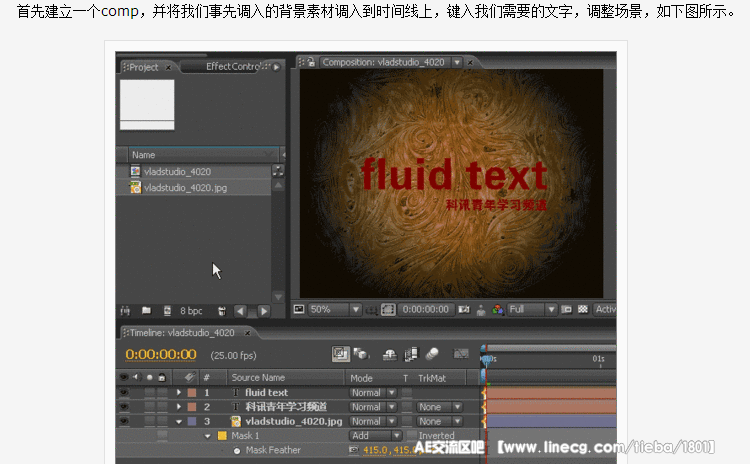
Task: Click the Composition panel lock icon
Action: [x=311, y=62]
